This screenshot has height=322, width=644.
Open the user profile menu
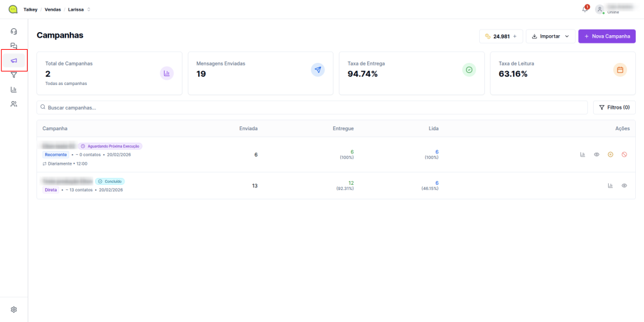tap(610, 9)
